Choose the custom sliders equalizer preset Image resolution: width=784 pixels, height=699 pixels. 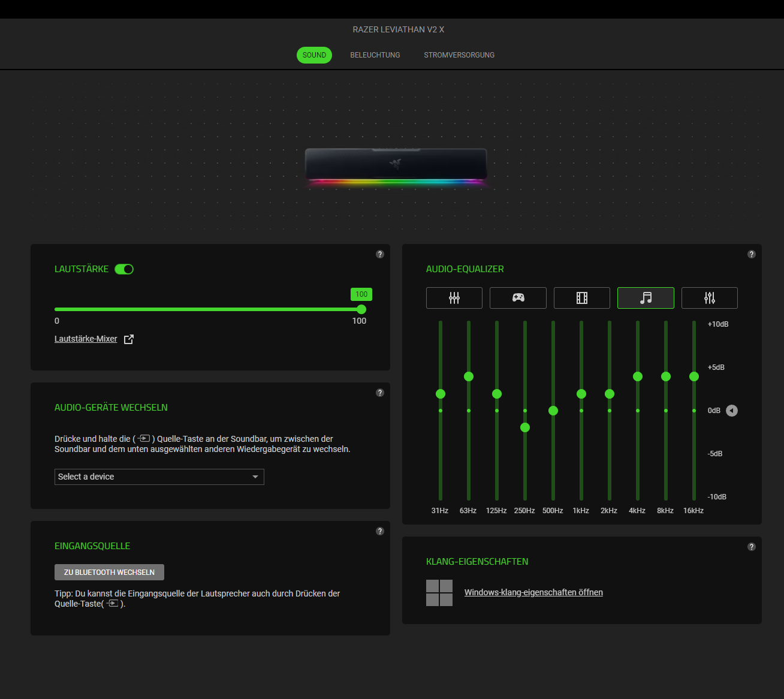(x=710, y=298)
